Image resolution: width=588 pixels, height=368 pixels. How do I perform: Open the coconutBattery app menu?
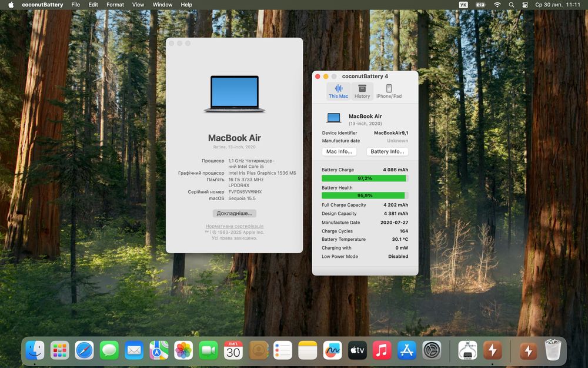coord(42,5)
